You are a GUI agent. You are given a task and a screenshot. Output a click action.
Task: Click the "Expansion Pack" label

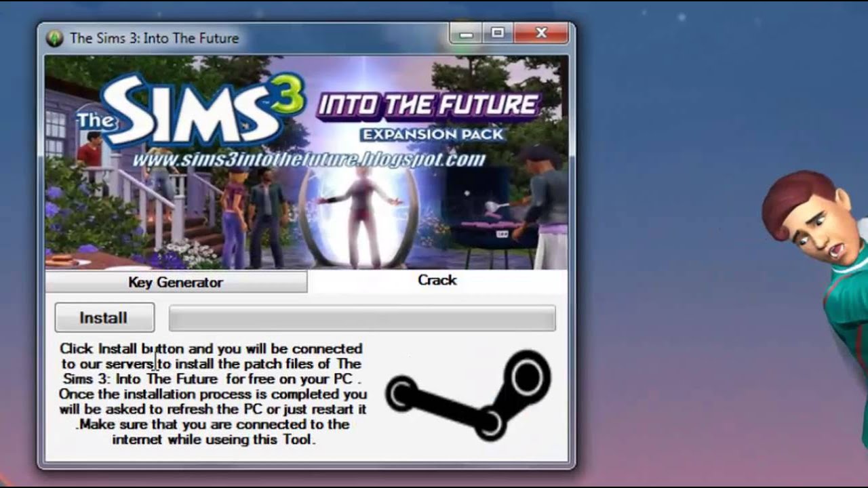point(433,134)
